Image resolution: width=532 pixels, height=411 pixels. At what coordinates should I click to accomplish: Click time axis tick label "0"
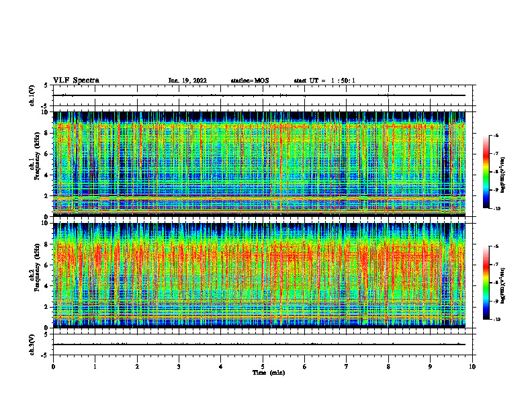coord(53,367)
